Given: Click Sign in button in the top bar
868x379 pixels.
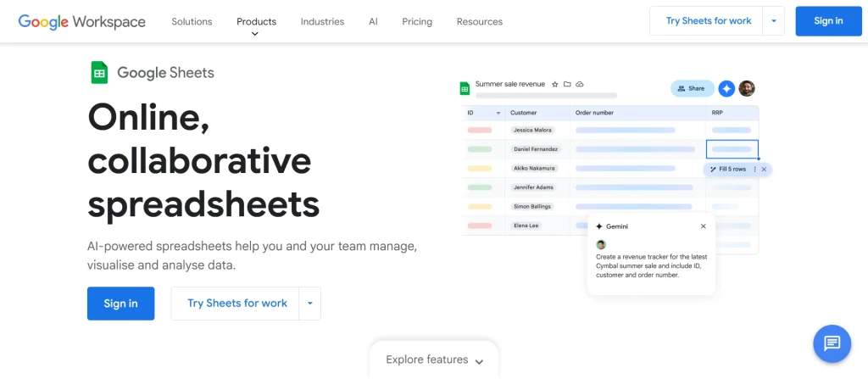Looking at the screenshot, I should (828, 21).
